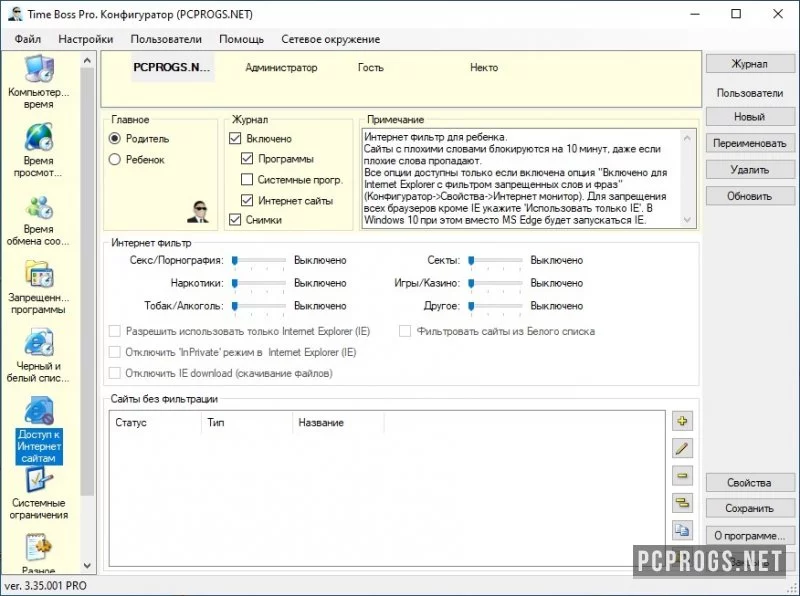Check 'Отключить InPrivate режим' option
Screen dimensions: 800x596
[115, 352]
